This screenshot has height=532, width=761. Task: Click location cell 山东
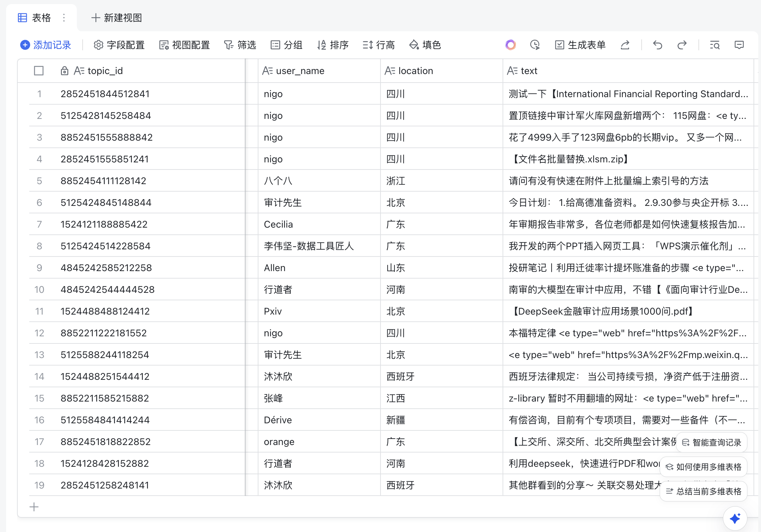(x=441, y=268)
